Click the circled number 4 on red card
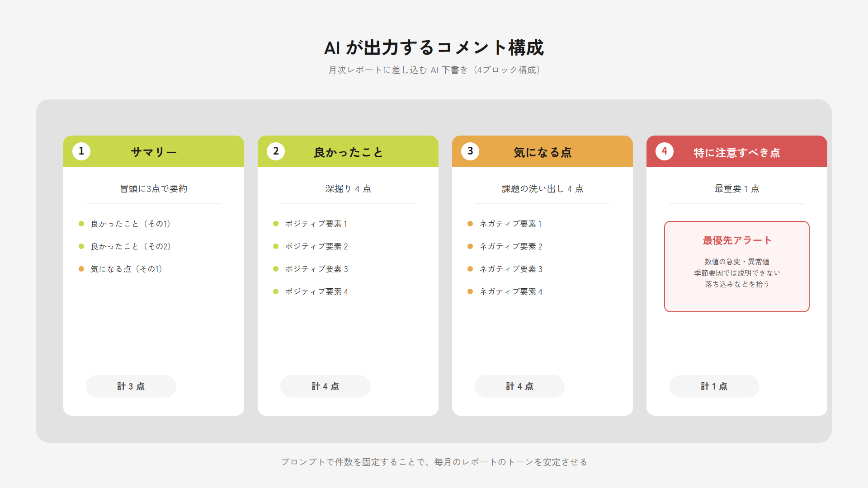 tap(665, 151)
